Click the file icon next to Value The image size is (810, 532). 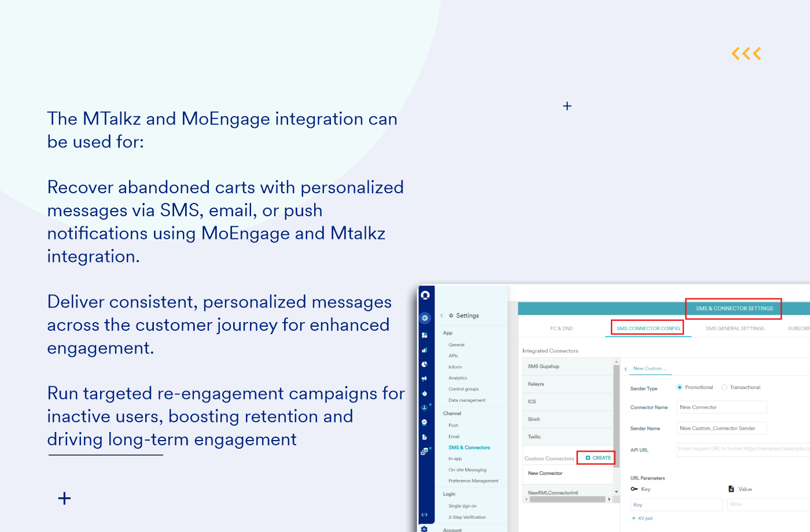point(731,489)
